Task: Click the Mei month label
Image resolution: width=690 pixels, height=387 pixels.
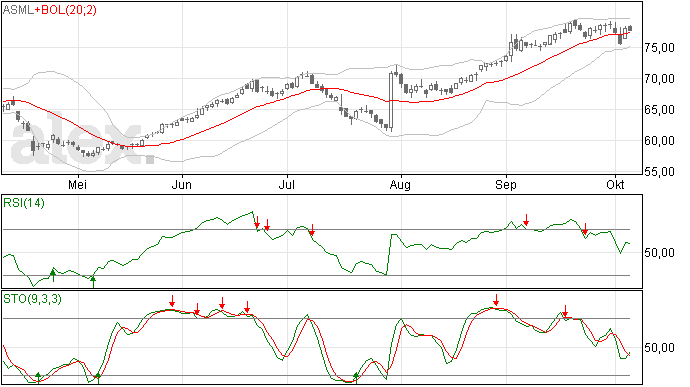Action: (77, 184)
